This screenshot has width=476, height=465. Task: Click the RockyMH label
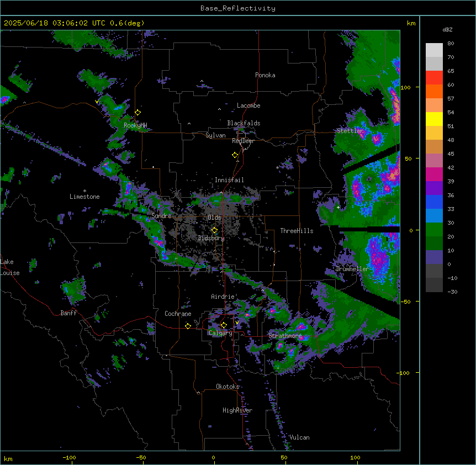135,125
